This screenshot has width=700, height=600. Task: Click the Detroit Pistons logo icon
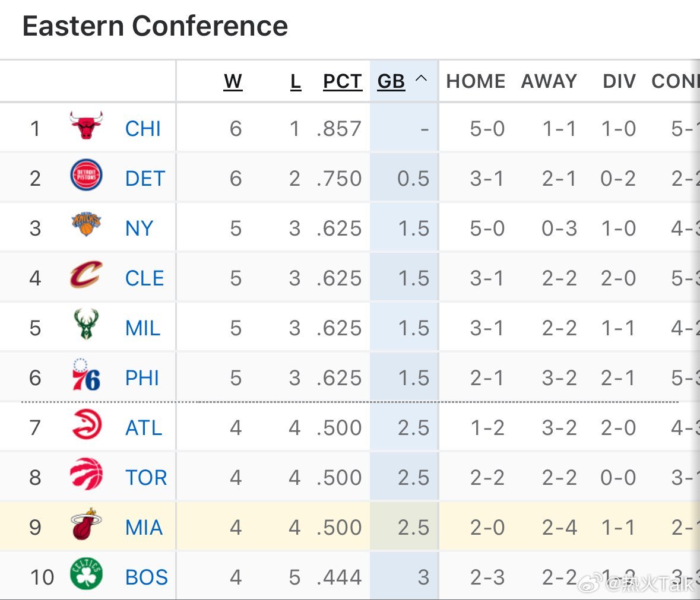86,176
